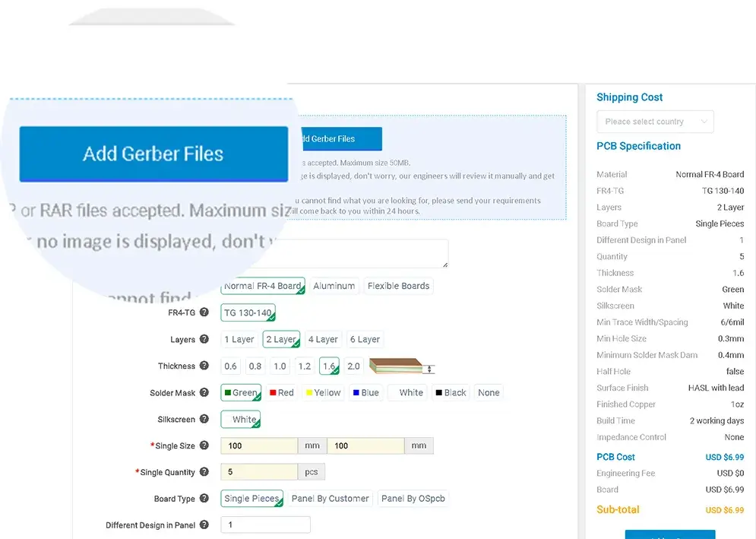
Task: Select Panel By Customer board type
Action: point(331,499)
